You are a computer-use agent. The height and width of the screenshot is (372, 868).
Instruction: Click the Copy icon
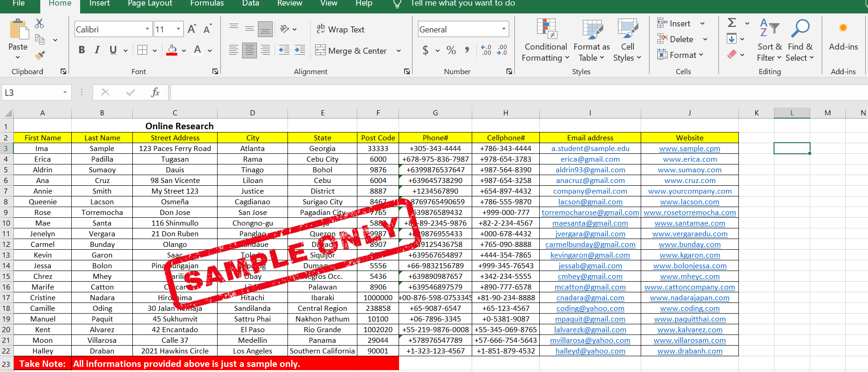tap(40, 40)
